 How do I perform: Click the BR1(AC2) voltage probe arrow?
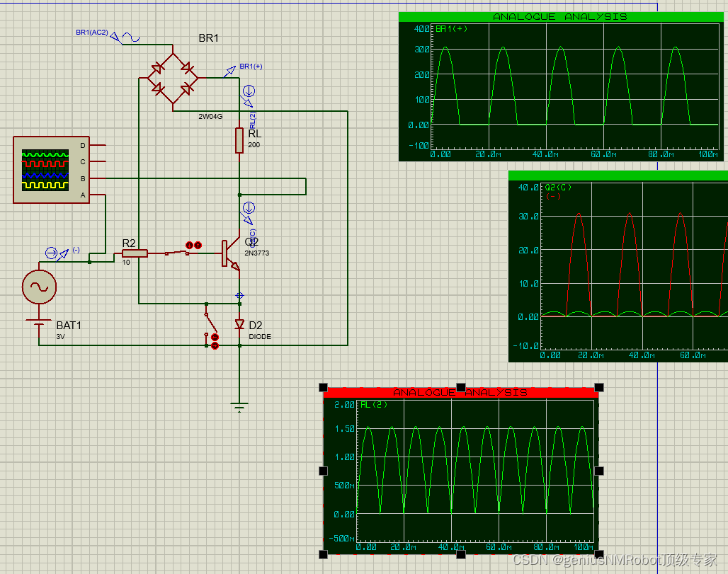(x=115, y=38)
